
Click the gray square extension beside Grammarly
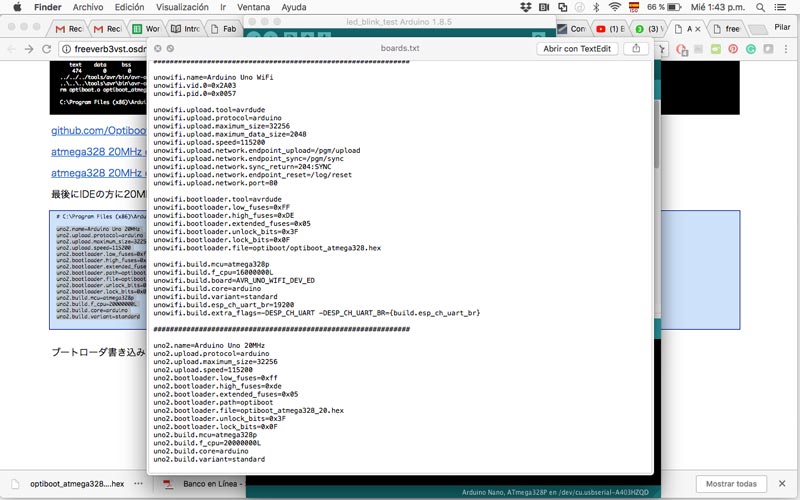click(768, 49)
